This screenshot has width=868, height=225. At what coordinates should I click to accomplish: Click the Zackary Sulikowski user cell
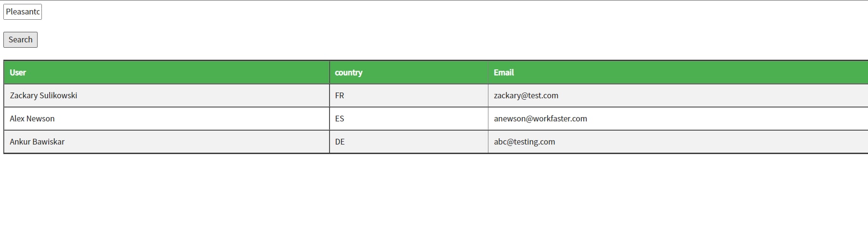167,95
